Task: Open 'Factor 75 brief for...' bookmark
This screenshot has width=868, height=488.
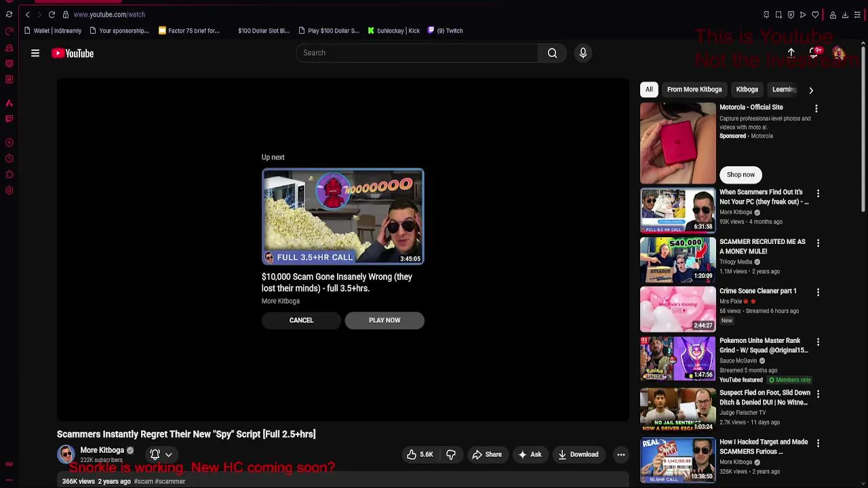Action: click(x=189, y=30)
